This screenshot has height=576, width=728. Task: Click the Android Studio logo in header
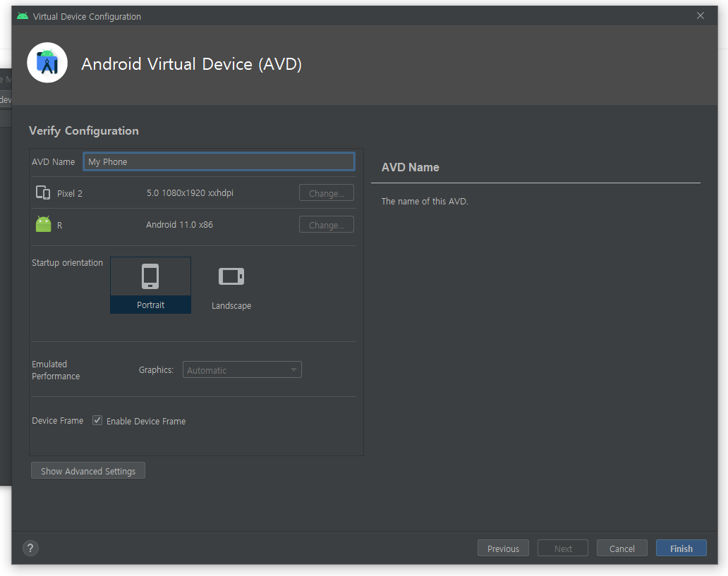[x=47, y=63]
